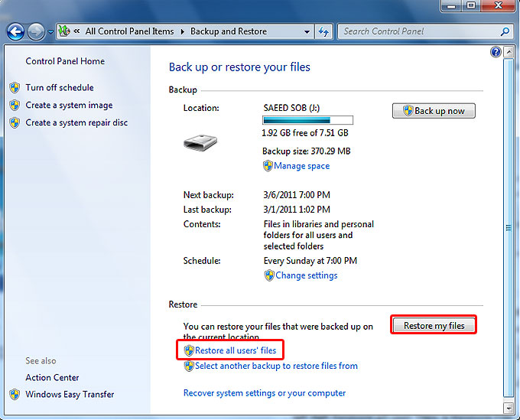
Task: Click Back up or restore your files heading
Action: point(239,67)
